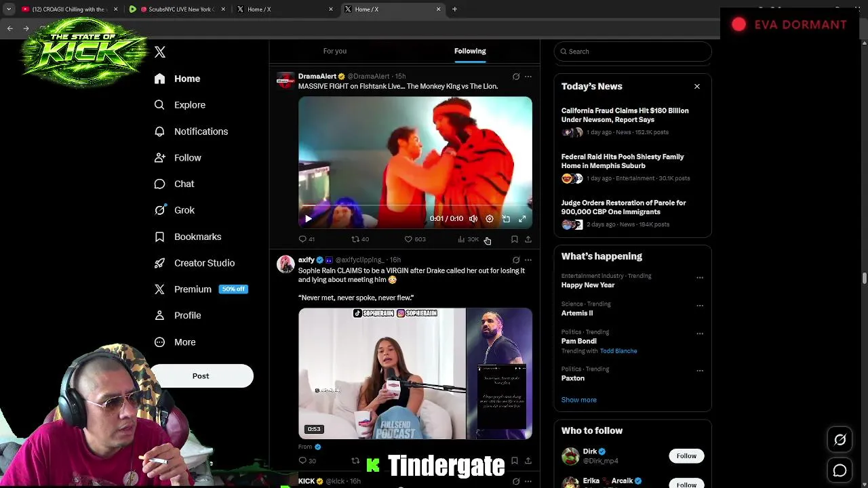Open more options on axify post

528,260
